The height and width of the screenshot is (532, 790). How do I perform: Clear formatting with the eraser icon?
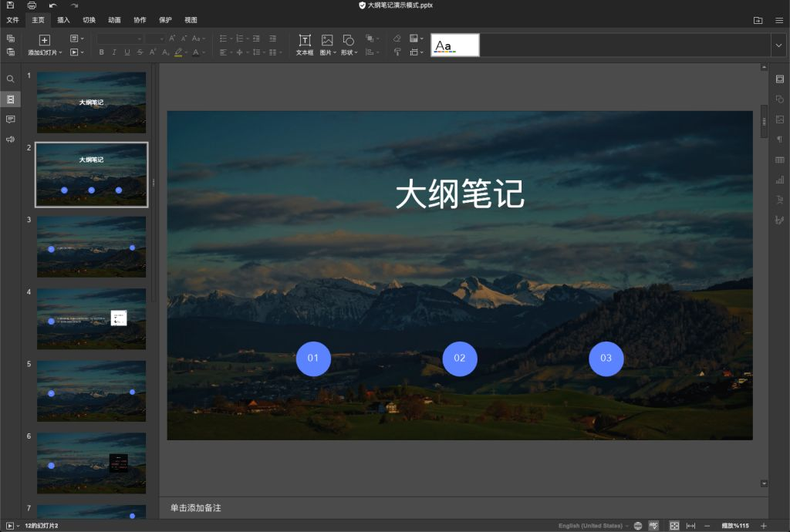[397, 39]
